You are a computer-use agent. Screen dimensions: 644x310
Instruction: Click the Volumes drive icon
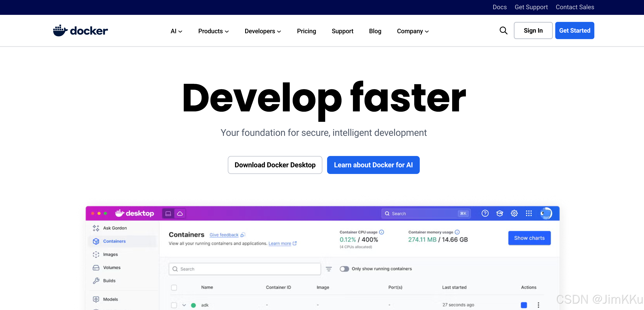pyautogui.click(x=96, y=268)
